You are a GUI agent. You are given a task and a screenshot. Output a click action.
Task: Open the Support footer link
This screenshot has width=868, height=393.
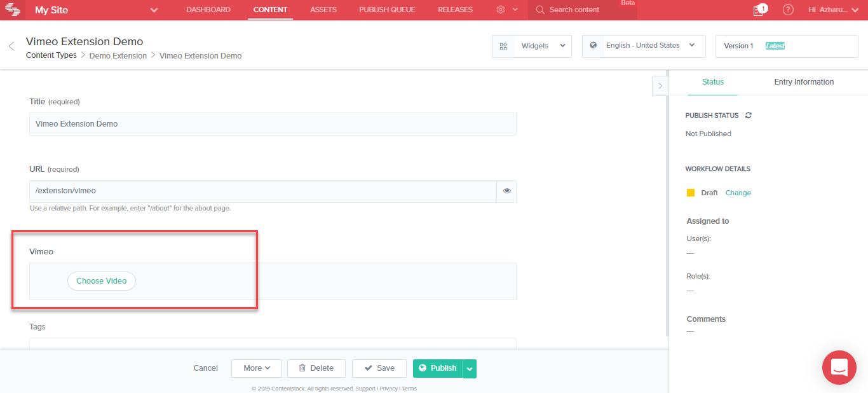[365, 389]
